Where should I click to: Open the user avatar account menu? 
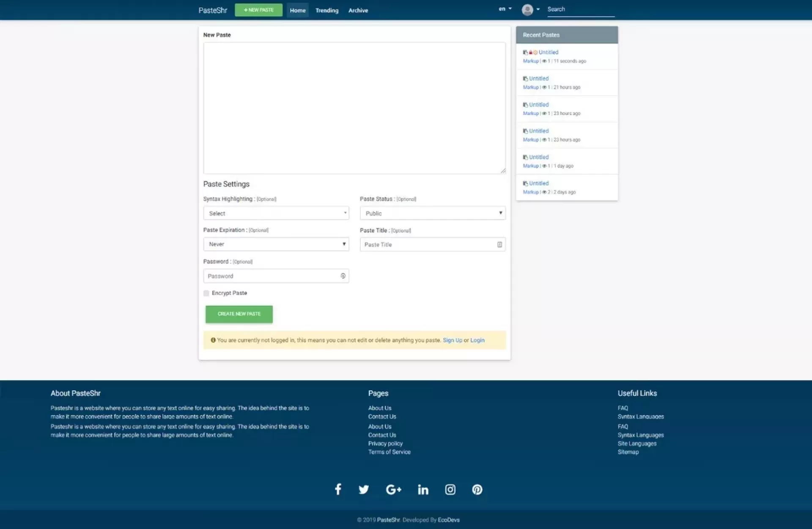tap(530, 9)
